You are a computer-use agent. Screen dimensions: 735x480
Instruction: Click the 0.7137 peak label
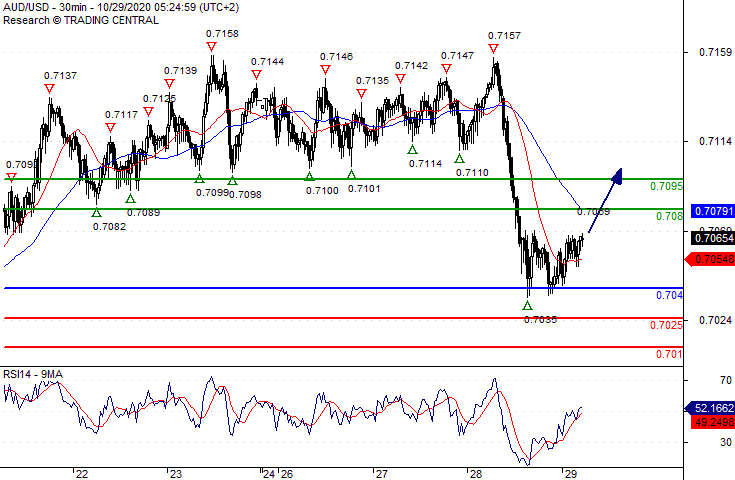coord(60,75)
